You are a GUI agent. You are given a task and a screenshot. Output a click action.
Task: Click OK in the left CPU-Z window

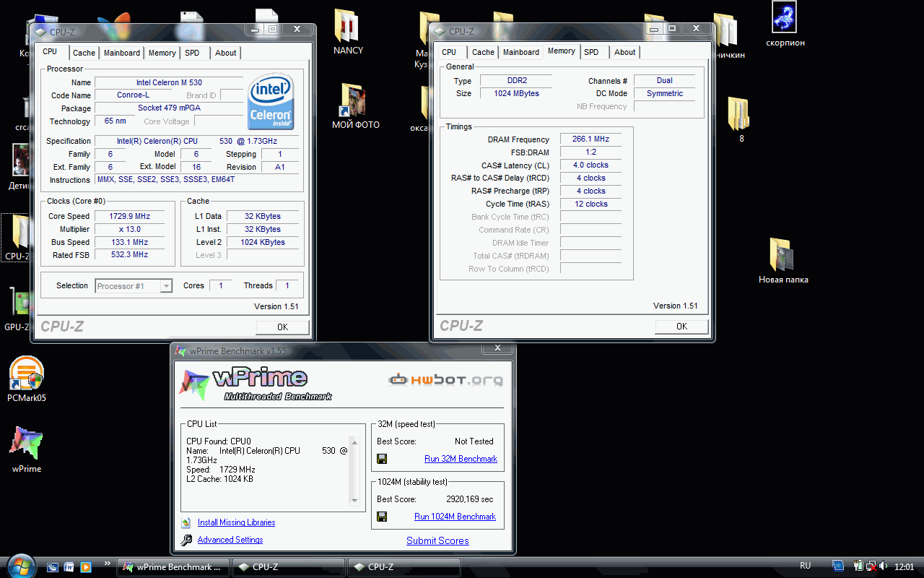pos(282,327)
